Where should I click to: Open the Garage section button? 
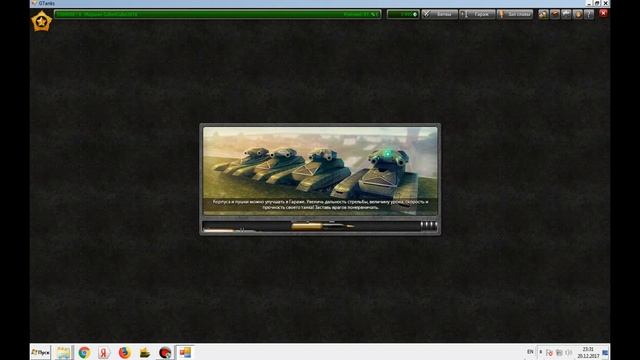[x=477, y=14]
